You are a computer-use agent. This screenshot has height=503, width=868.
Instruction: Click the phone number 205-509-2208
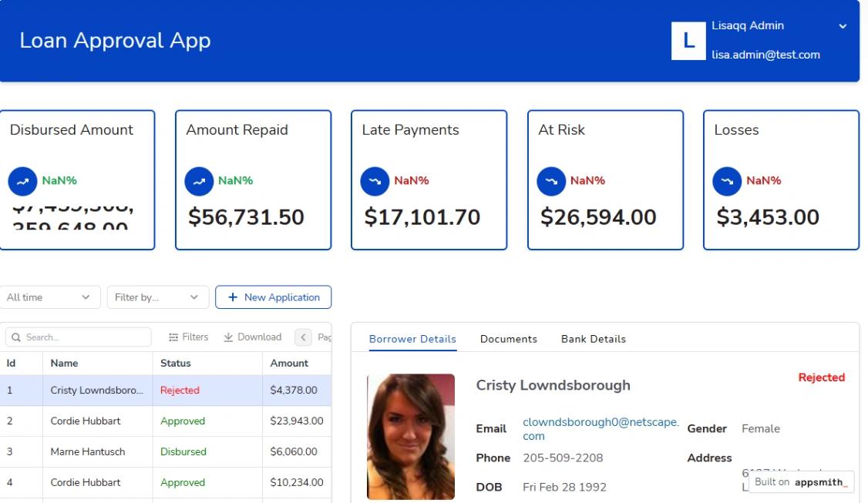[563, 458]
